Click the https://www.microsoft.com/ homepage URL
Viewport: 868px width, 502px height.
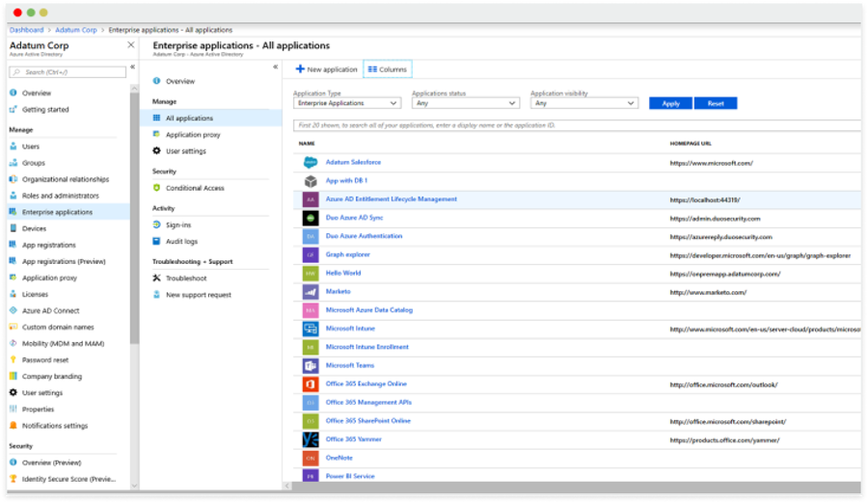tap(712, 163)
